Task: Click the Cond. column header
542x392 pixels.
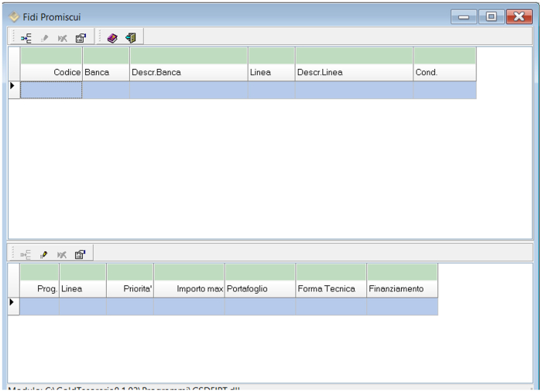Action: click(444, 72)
